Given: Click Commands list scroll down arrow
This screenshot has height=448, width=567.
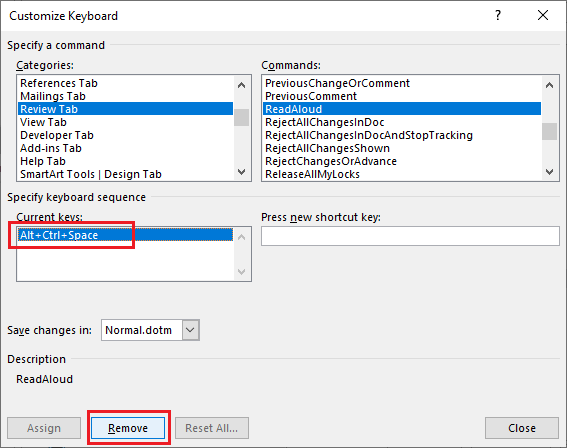Looking at the screenshot, I should (549, 172).
